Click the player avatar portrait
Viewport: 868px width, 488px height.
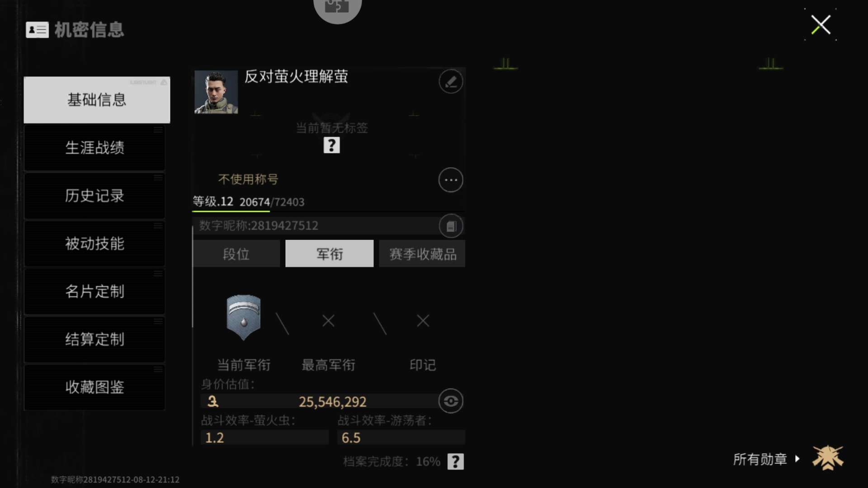(x=216, y=92)
